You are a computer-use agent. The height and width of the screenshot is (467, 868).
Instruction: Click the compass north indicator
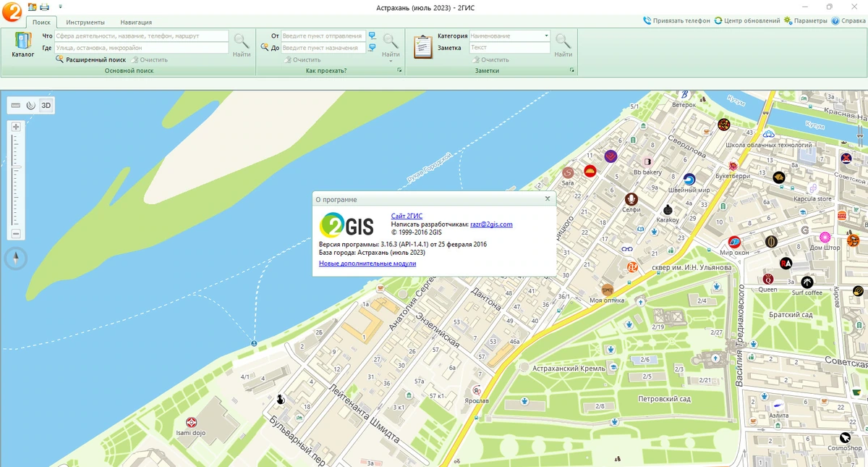(16, 258)
